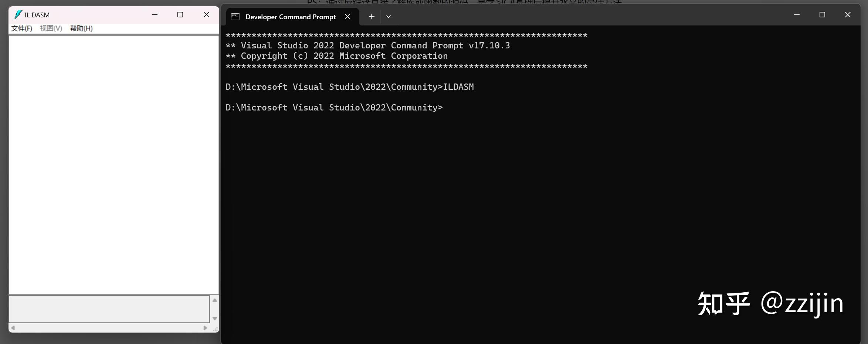This screenshot has width=868, height=344.
Task: Select the Developer Command Prompt tab
Action: [x=291, y=17]
